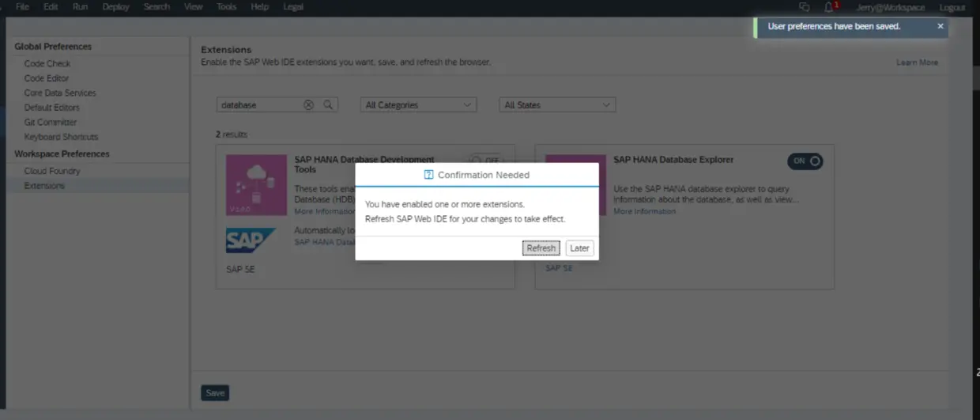Open the All States dropdown

(x=557, y=104)
